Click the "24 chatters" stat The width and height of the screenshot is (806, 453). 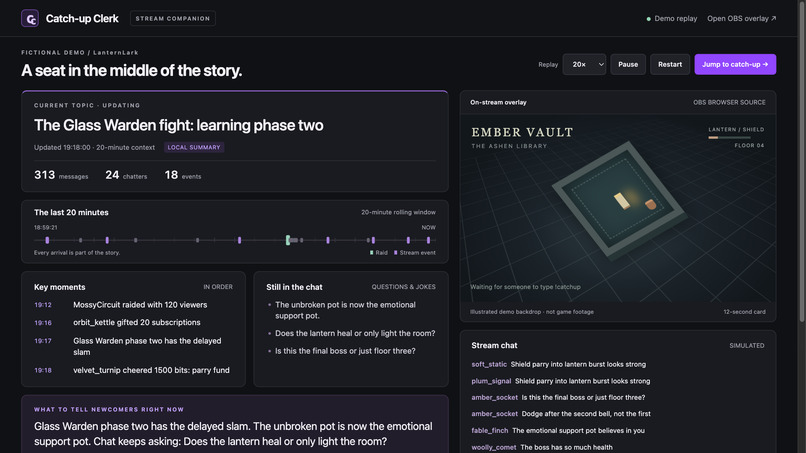[126, 175]
